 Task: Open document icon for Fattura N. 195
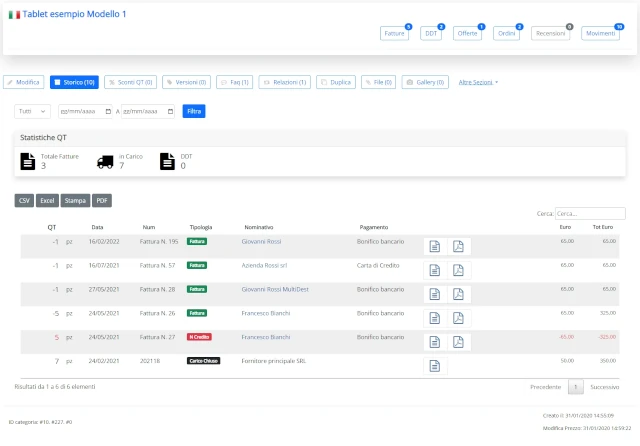click(x=435, y=246)
